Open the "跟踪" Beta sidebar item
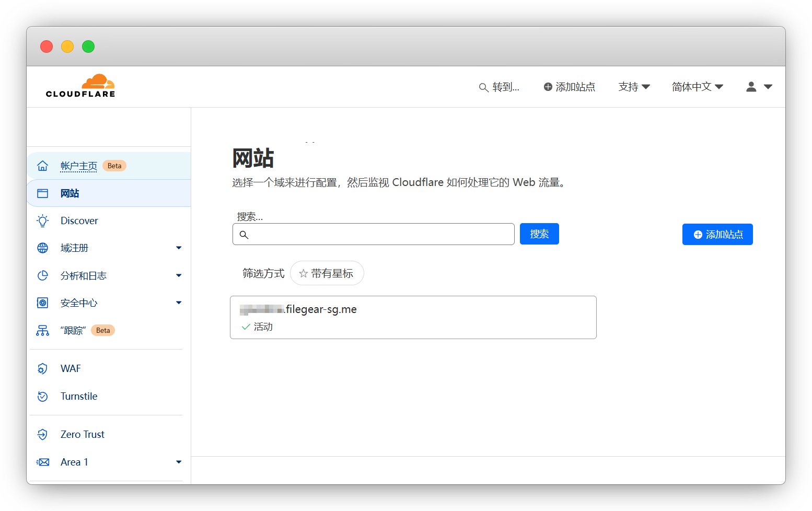Viewport: 812px width, 511px height. [x=73, y=331]
